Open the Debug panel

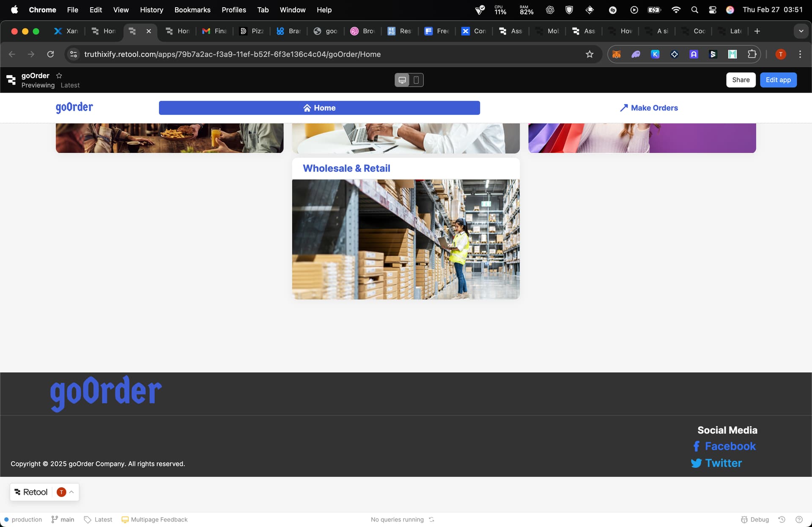pyautogui.click(x=755, y=519)
